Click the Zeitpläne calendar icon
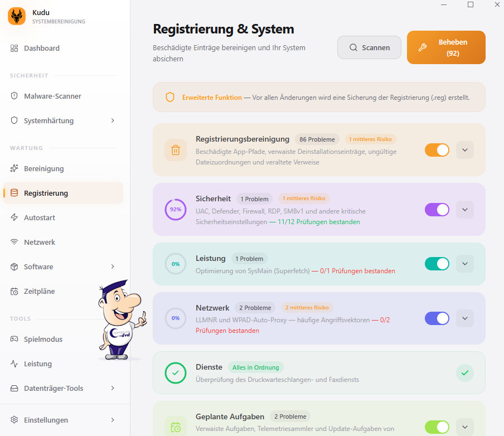 click(x=14, y=291)
